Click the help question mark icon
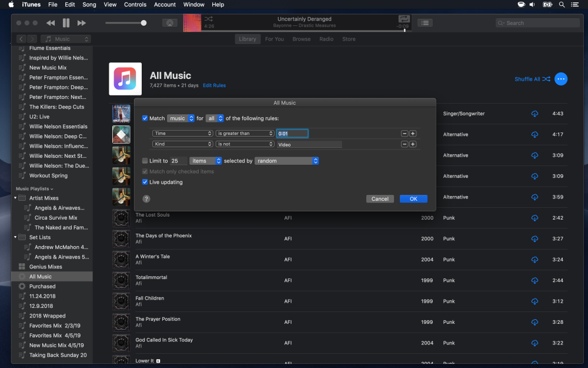The width and height of the screenshot is (588, 368). click(x=146, y=199)
